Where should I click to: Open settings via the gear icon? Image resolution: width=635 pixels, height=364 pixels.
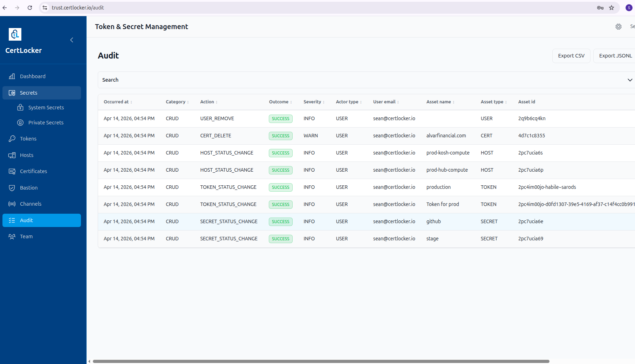pos(619,27)
